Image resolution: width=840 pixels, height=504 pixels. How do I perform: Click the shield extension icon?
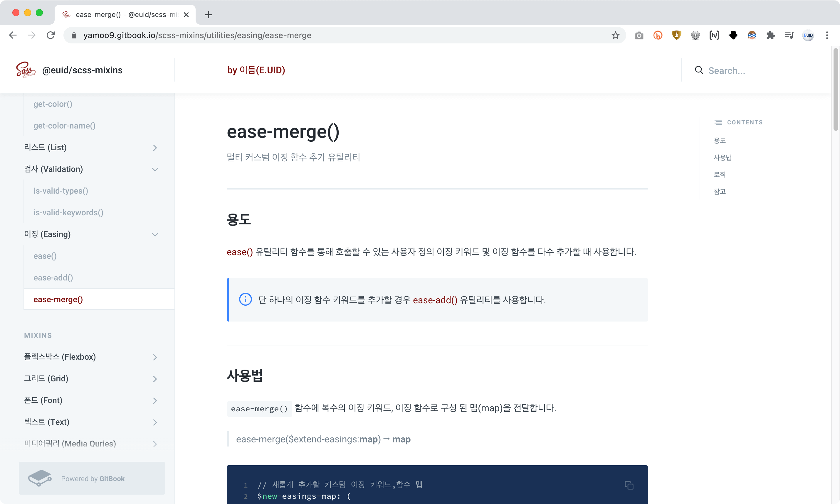coord(676,35)
